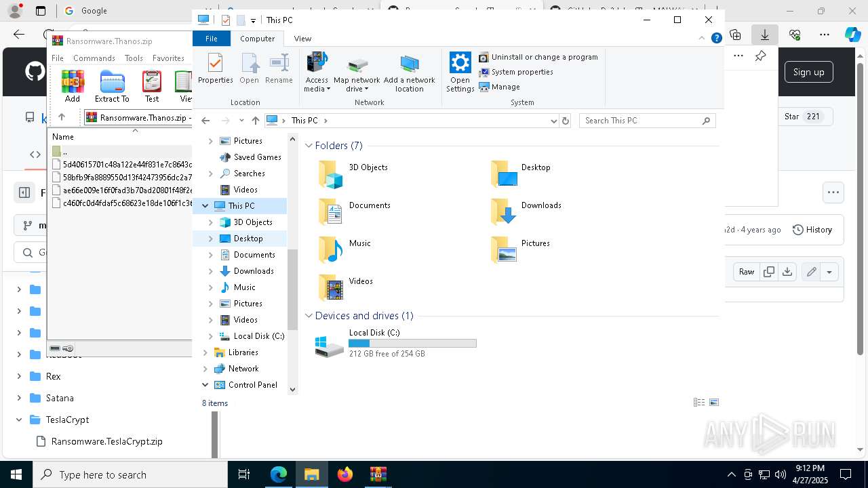The height and width of the screenshot is (488, 868).
Task: Open Settings gear in ribbon
Action: click(460, 72)
